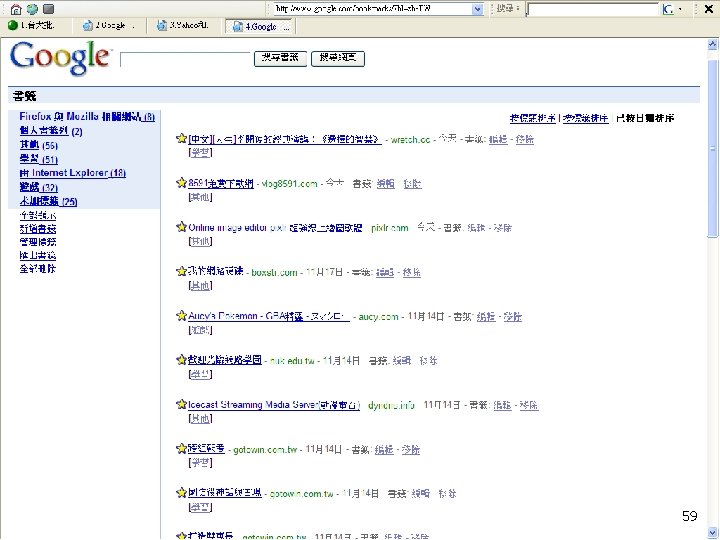Edit the Icecast bookmark
This screenshot has width=720, height=540.
click(x=502, y=405)
